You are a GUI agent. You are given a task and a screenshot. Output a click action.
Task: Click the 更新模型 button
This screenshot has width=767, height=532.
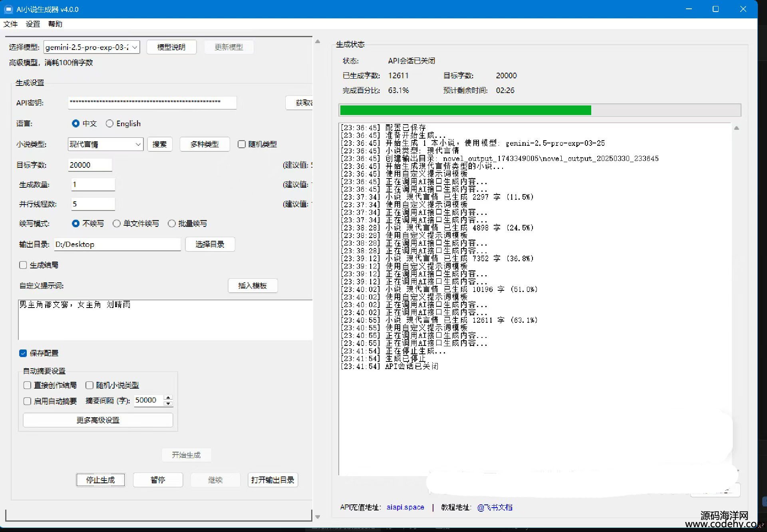click(x=229, y=47)
